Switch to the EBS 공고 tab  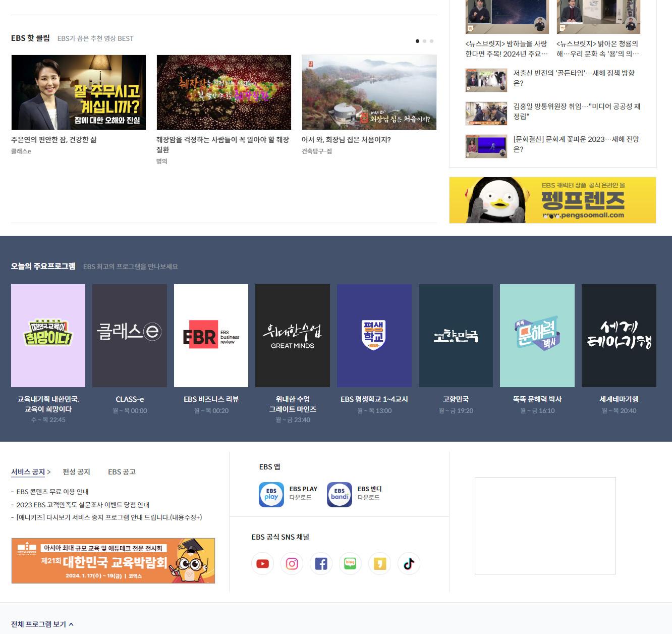(122, 472)
